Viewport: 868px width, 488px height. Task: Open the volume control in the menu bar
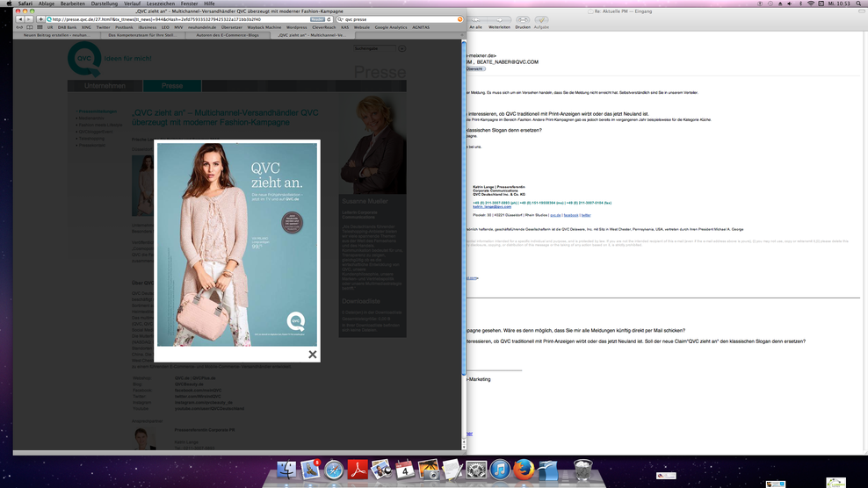point(790,4)
